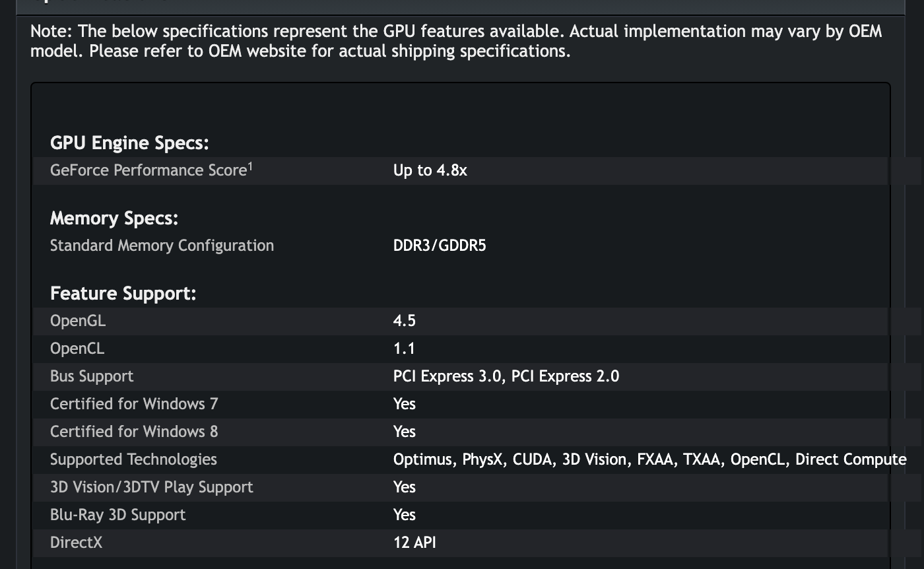924x569 pixels.
Task: Click the "Up to 4.8x" performance value
Action: pos(430,170)
